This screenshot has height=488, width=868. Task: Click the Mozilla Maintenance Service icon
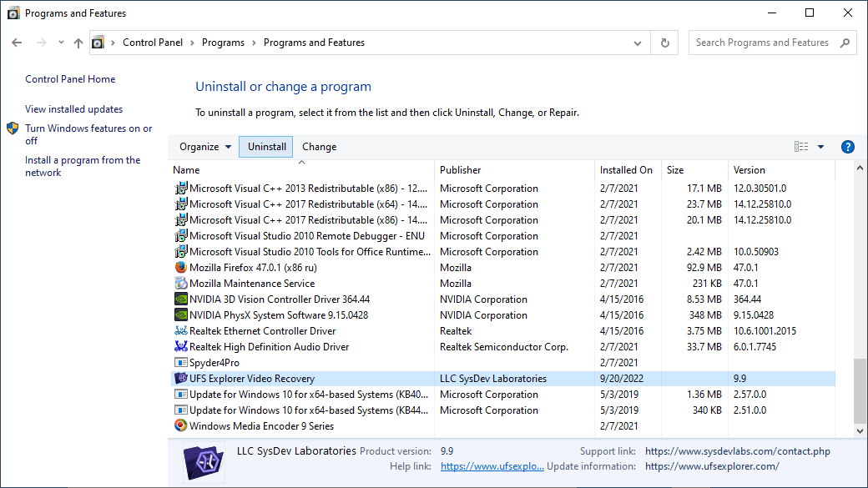pyautogui.click(x=180, y=284)
